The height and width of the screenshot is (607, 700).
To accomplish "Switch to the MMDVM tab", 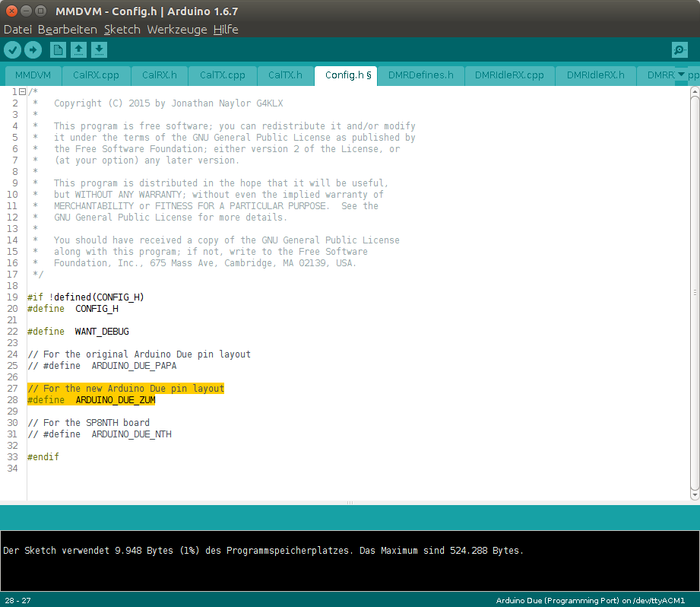I will [33, 75].
